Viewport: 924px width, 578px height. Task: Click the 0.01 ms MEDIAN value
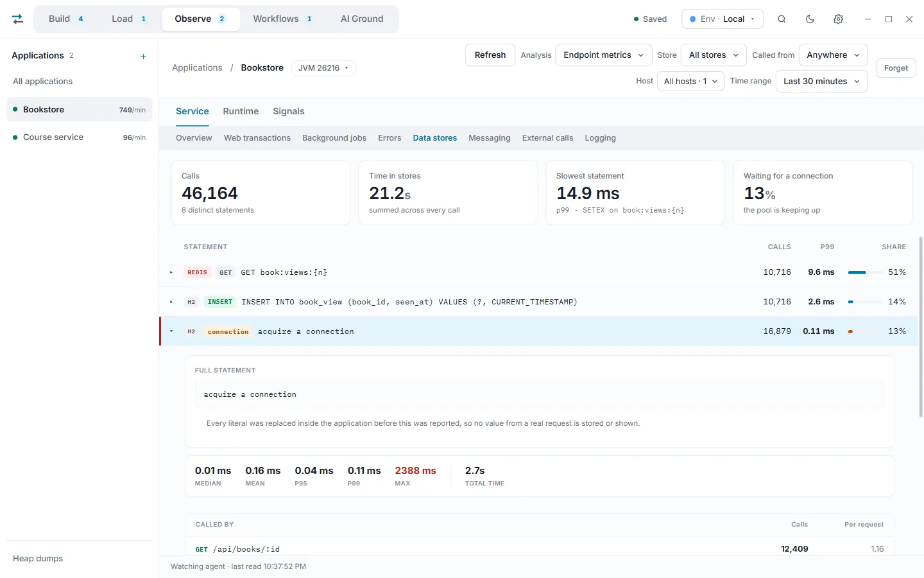[x=213, y=471]
